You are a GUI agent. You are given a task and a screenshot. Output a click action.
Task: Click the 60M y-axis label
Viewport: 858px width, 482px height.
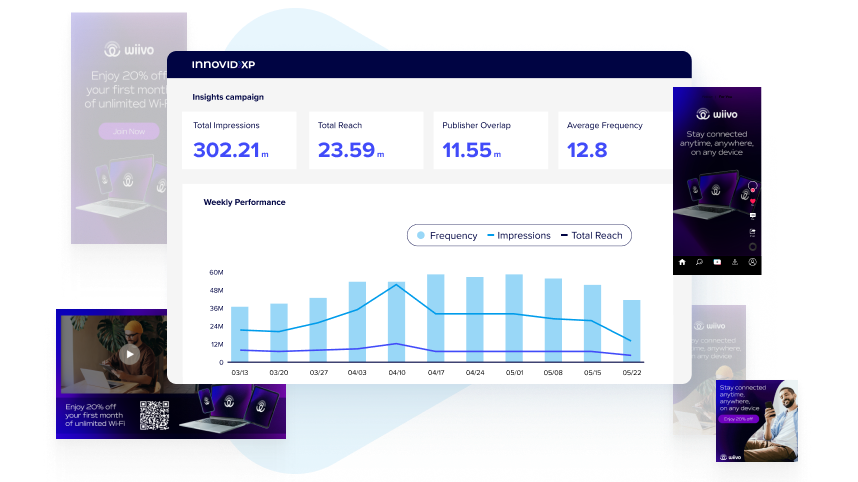point(216,272)
